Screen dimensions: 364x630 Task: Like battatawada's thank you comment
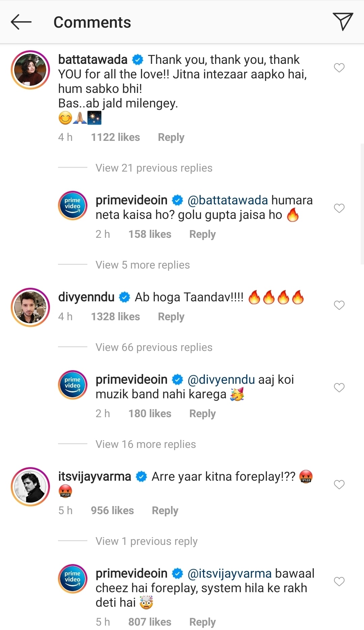339,68
